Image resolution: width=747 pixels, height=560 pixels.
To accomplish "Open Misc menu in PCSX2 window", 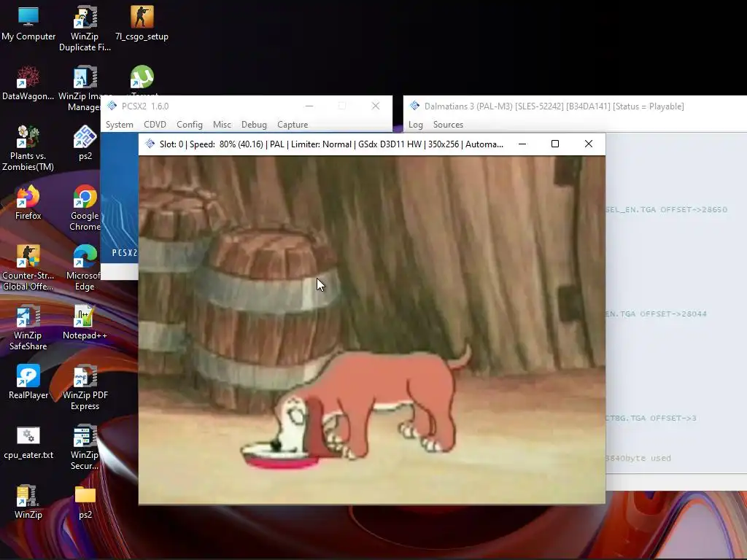I will point(222,125).
